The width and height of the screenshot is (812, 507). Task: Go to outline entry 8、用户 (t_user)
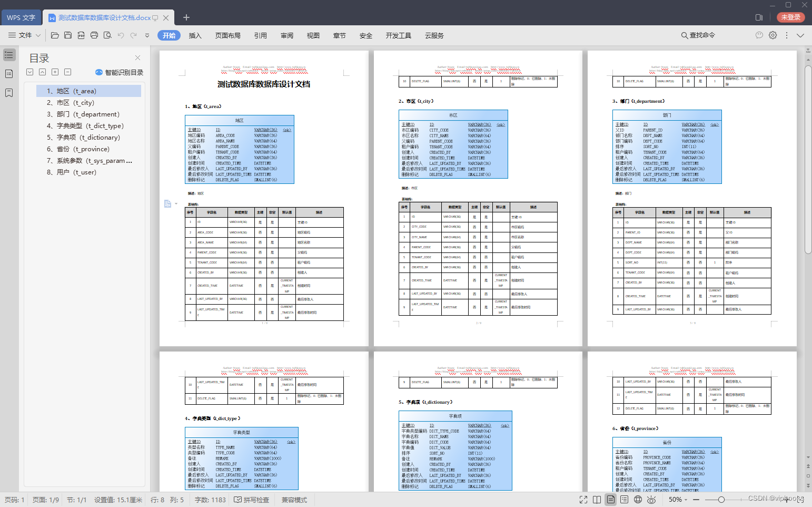tap(88, 172)
